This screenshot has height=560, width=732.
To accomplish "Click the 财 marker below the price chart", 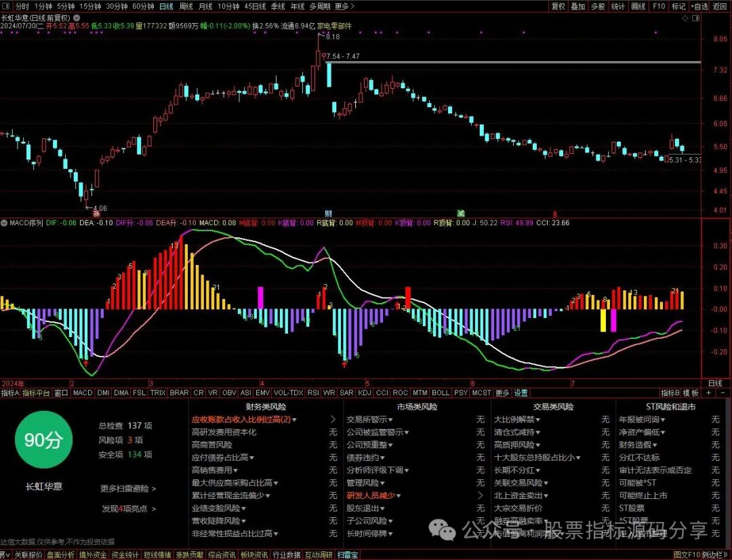I will 329,214.
